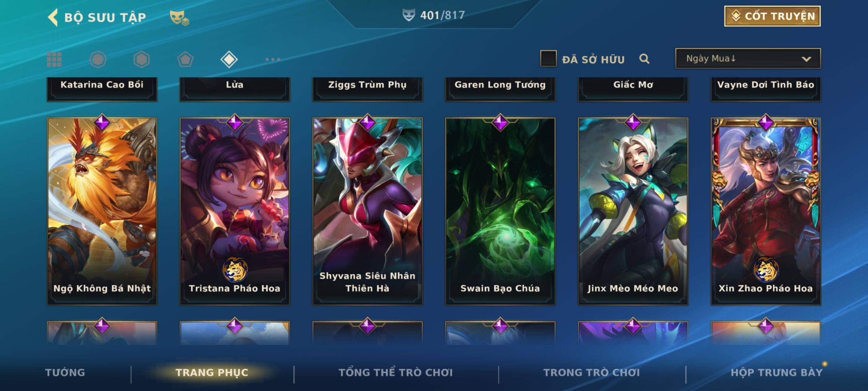This screenshot has width=868, height=391.
Task: Open the Cốt Truyện button
Action: [x=772, y=16]
